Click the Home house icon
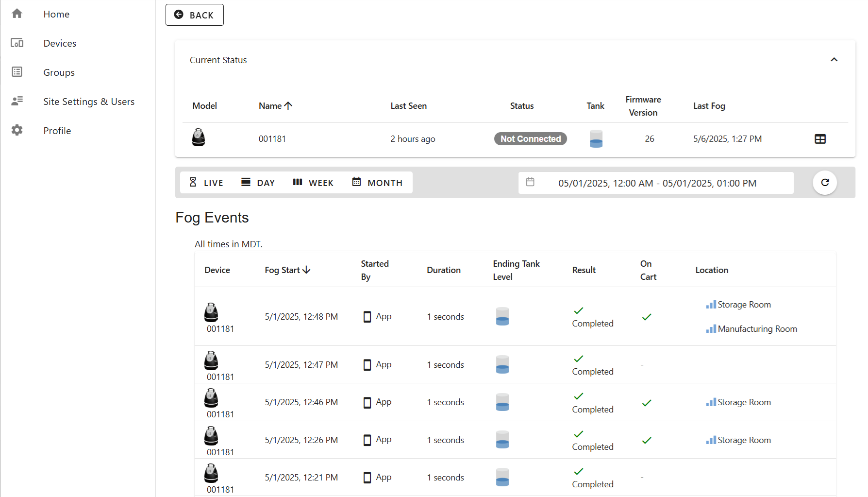Screen dimensions: 868x497 point(17,14)
